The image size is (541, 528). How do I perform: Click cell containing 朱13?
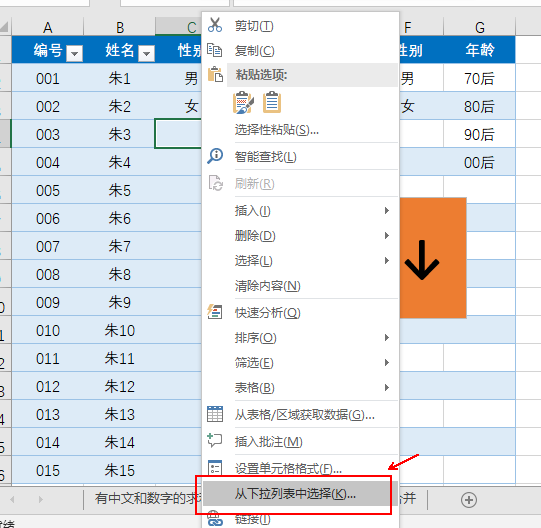point(119,414)
